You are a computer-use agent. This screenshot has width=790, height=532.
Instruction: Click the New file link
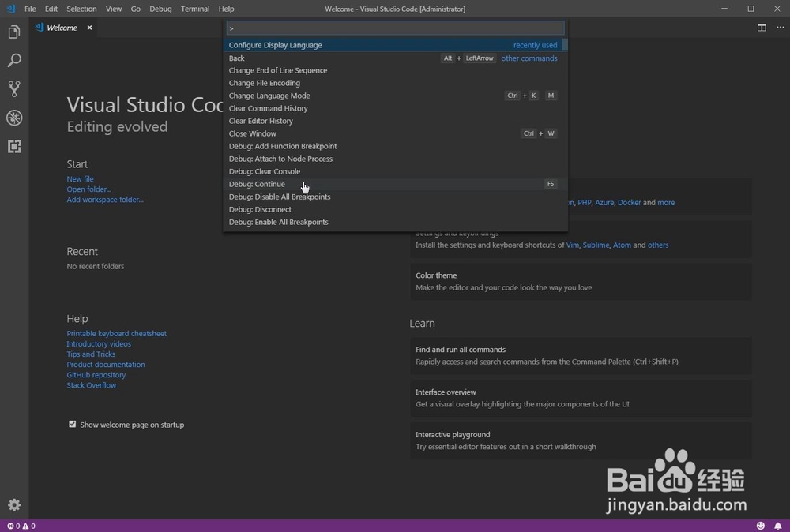pos(80,178)
